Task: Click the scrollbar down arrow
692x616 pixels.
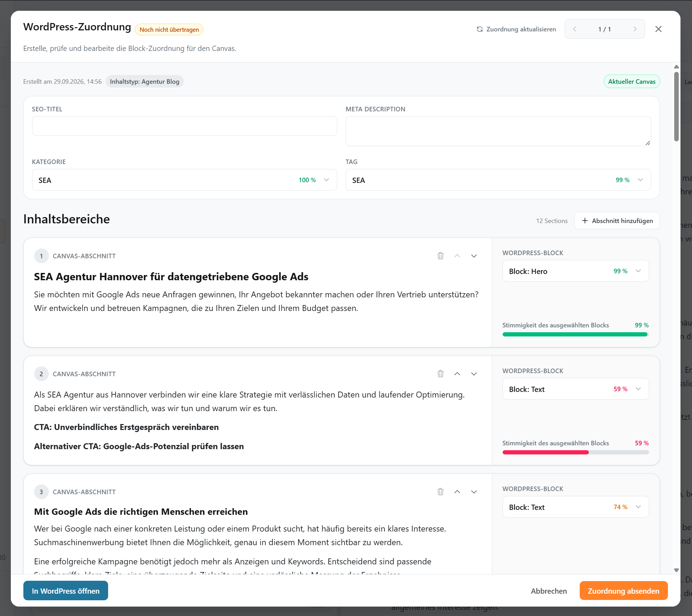Action: 676,570
